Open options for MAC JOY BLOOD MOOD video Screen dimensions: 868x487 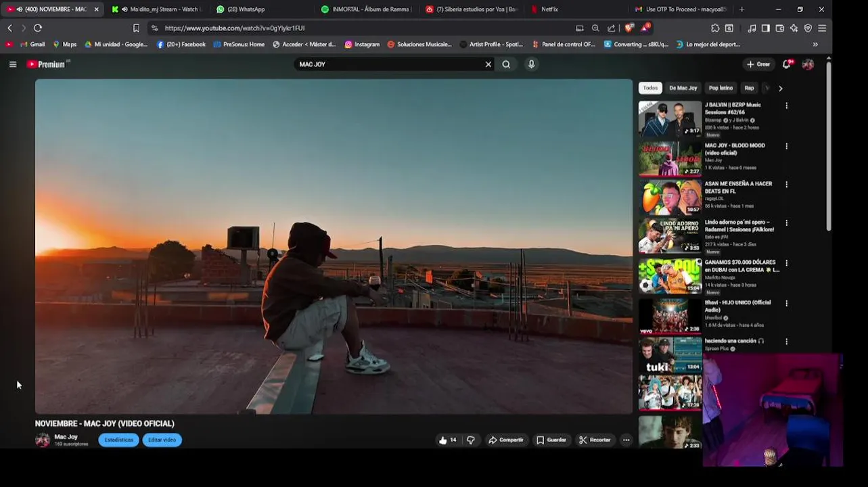[786, 146]
